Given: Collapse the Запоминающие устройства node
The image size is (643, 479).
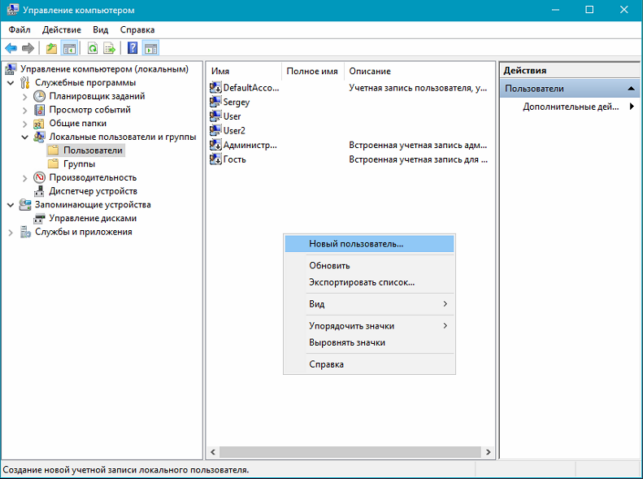Looking at the screenshot, I should coord(11,205).
